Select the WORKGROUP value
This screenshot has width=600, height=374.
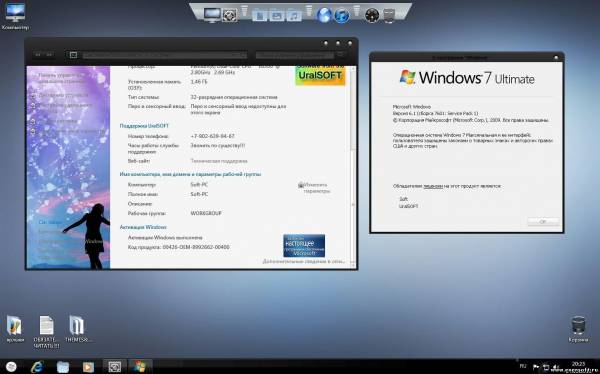(x=206, y=214)
